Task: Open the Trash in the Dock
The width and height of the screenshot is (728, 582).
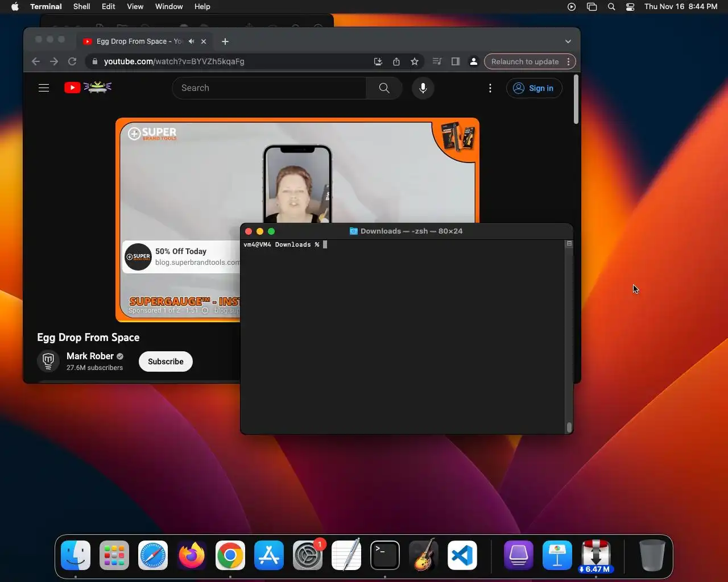Action: (652, 555)
